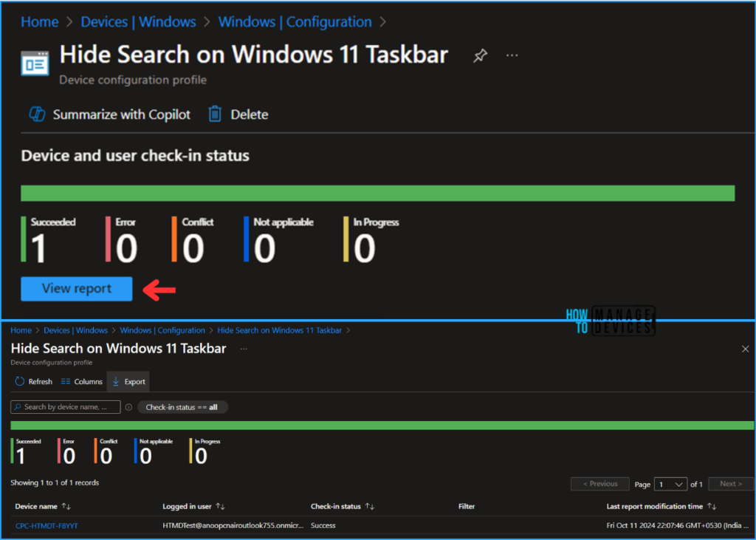Click the View report button
Viewport: 756px width, 540px height.
tap(77, 289)
